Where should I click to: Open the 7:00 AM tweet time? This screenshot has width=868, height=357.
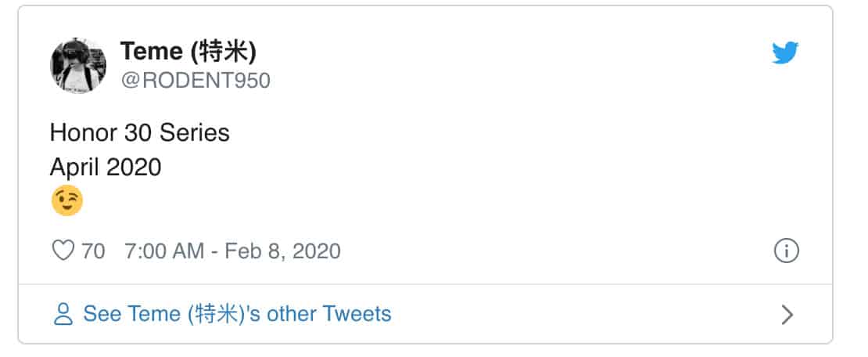click(164, 251)
